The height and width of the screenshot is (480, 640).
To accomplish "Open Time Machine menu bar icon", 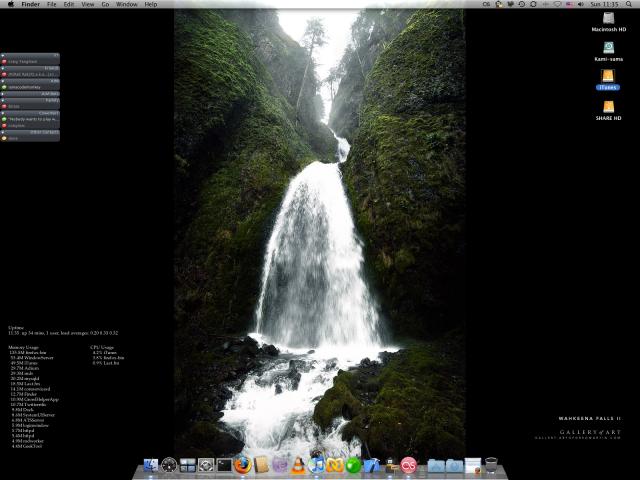I will [522, 4].
